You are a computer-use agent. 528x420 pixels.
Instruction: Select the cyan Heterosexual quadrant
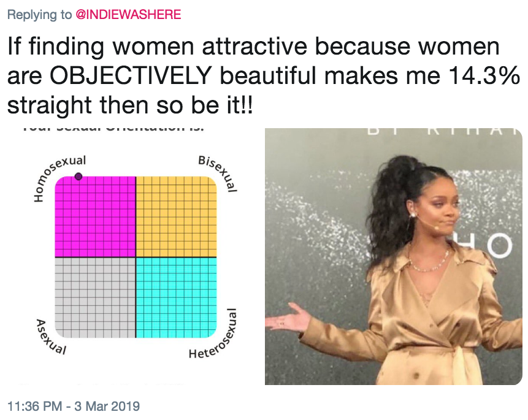click(x=176, y=297)
